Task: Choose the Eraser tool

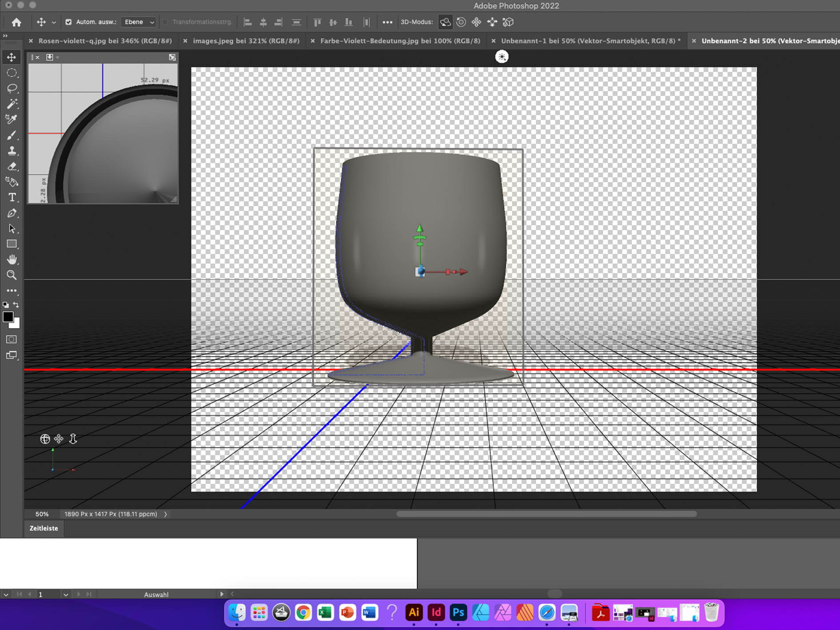Action: tap(12, 166)
